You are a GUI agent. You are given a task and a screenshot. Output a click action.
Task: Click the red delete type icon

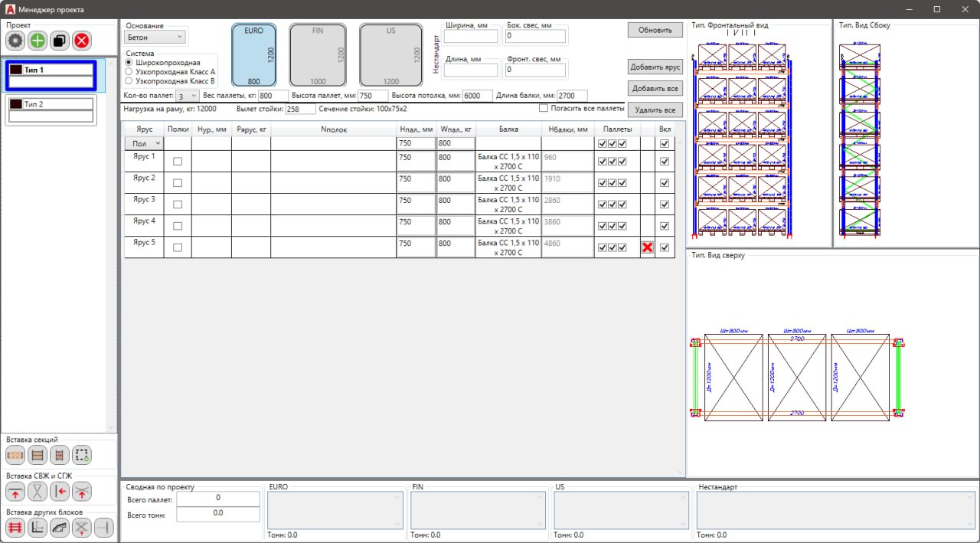(81, 41)
